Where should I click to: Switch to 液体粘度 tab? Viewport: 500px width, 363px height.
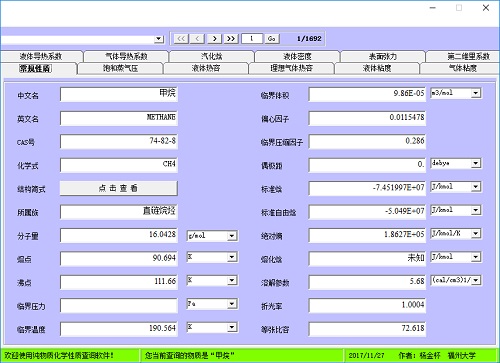click(377, 69)
